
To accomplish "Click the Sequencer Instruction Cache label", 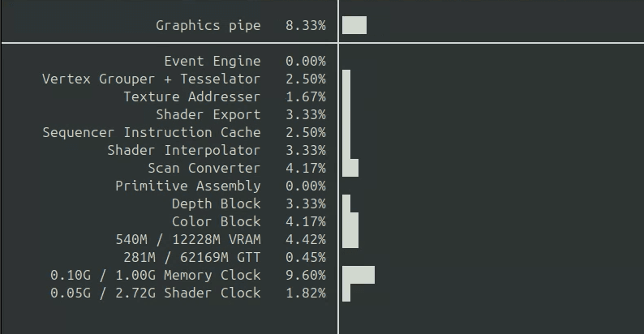I will tap(152, 132).
